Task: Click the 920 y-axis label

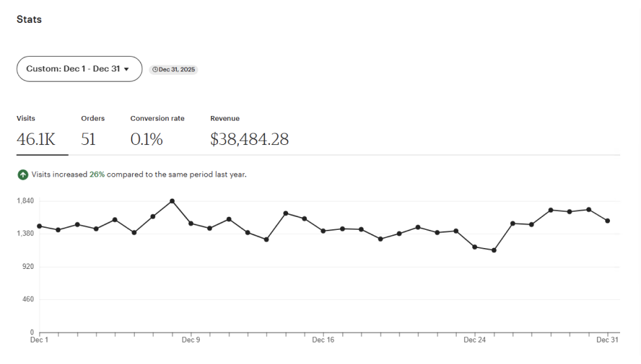Action: tap(26, 267)
